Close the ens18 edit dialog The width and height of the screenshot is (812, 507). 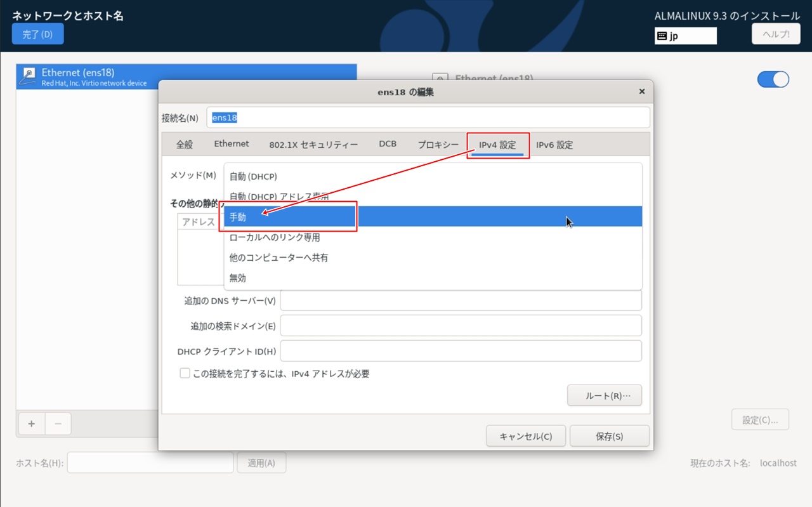pyautogui.click(x=641, y=92)
